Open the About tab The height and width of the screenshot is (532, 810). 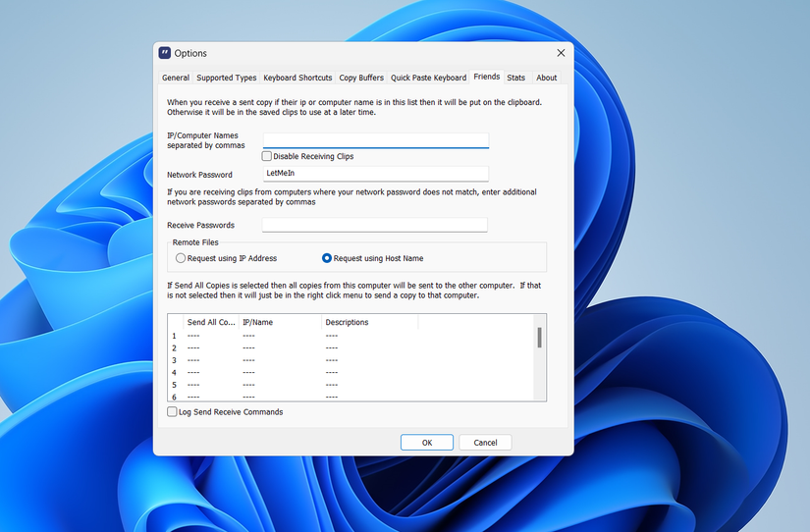[546, 78]
